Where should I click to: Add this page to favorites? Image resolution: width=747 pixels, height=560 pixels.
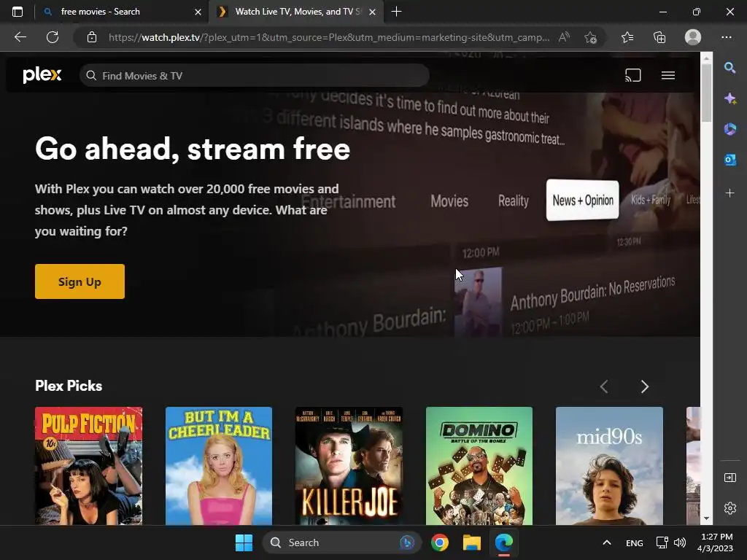click(x=590, y=37)
